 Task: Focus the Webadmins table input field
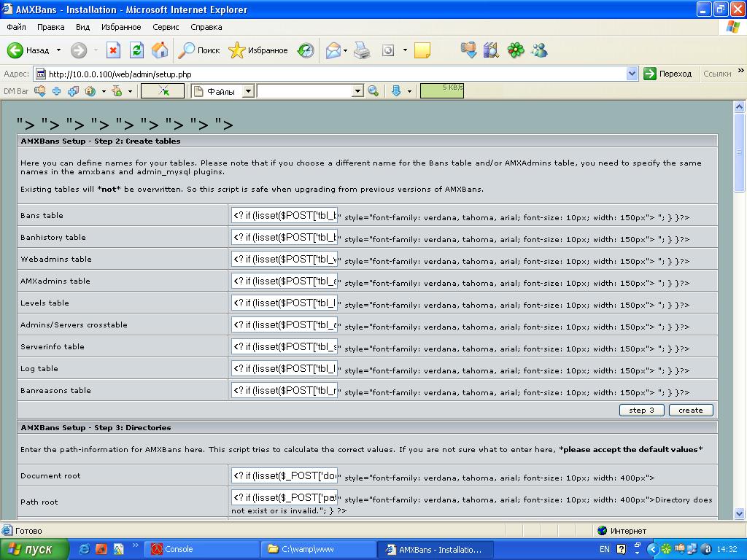285,259
